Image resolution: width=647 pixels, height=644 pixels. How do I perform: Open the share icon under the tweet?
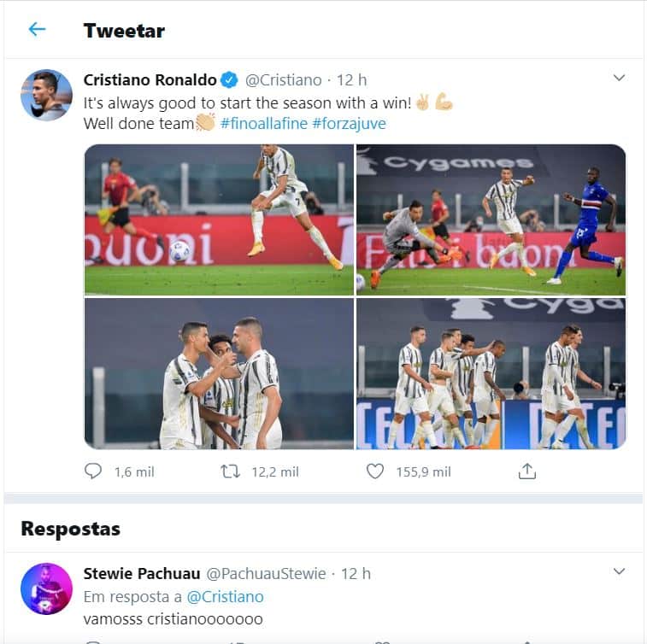(527, 471)
